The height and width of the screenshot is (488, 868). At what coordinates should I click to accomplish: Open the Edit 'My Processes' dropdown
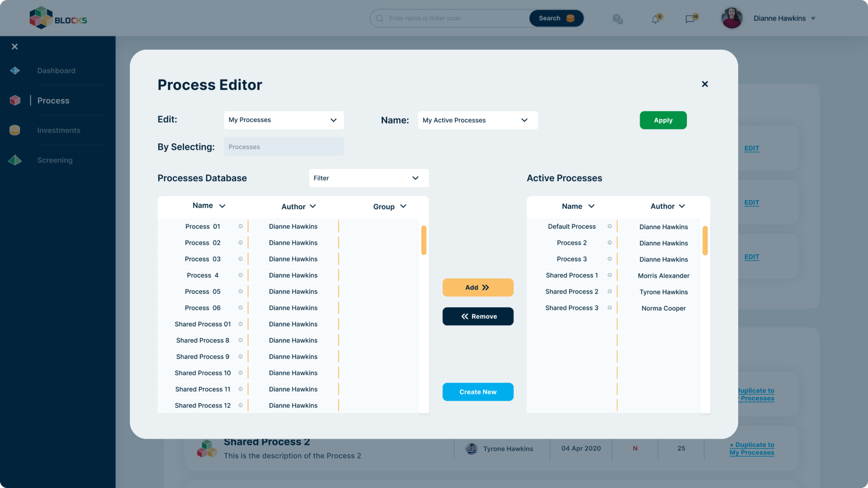coord(284,120)
